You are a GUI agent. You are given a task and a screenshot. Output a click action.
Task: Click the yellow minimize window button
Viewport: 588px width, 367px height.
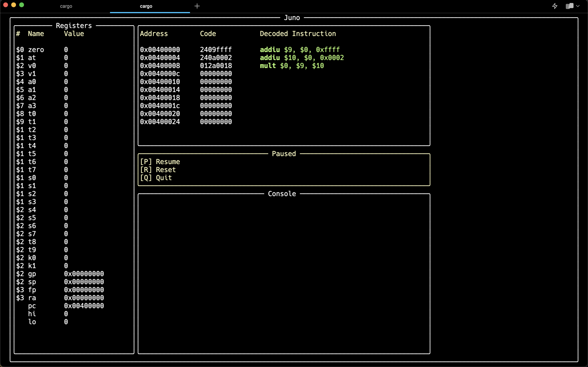[14, 5]
